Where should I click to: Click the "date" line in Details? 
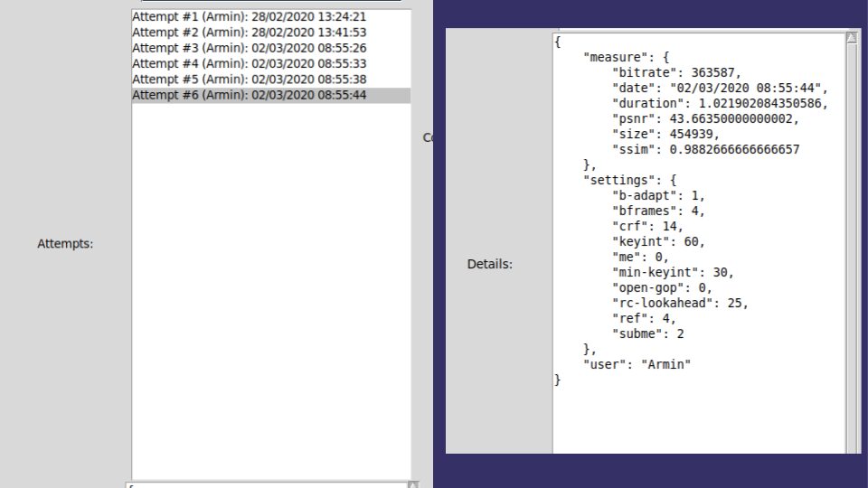(x=720, y=88)
